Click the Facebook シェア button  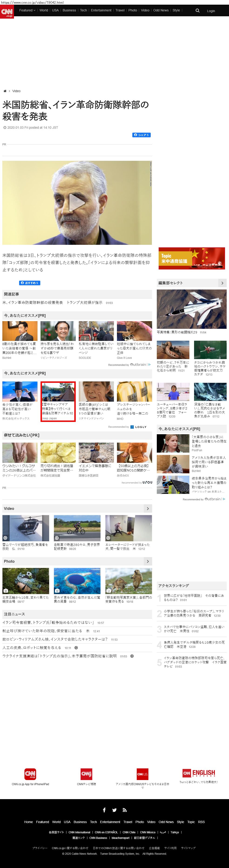point(141,135)
